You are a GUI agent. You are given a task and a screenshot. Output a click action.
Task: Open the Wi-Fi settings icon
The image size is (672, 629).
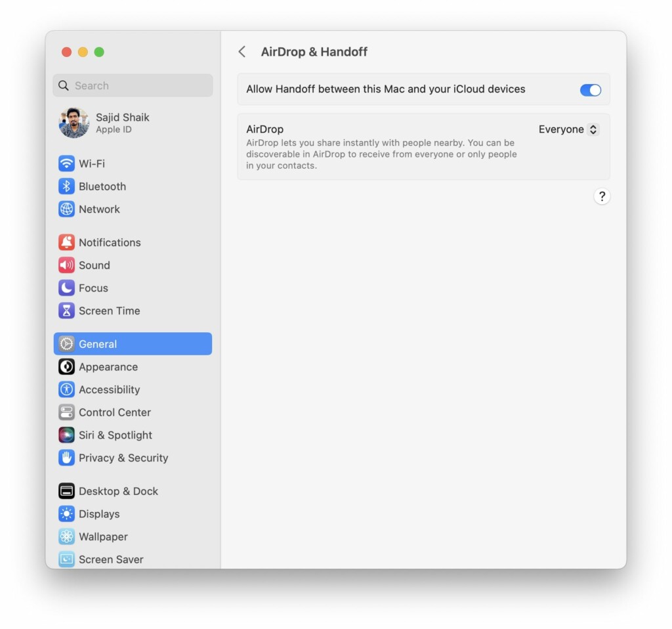tap(66, 163)
